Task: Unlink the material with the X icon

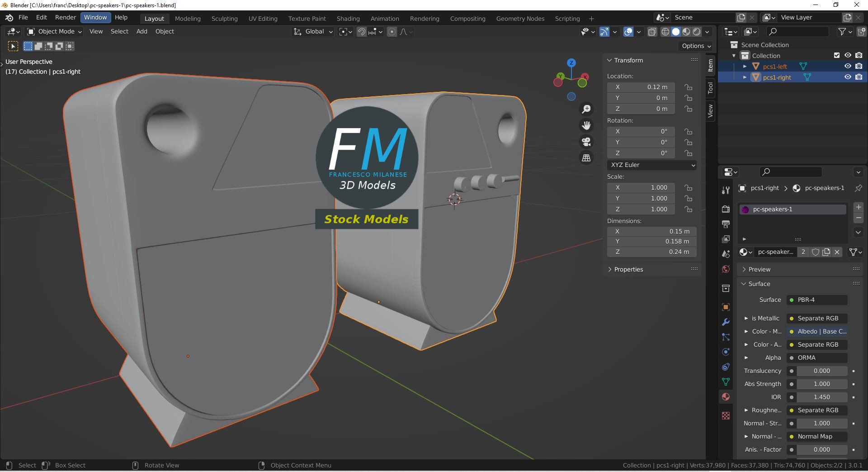Action: [837, 252]
